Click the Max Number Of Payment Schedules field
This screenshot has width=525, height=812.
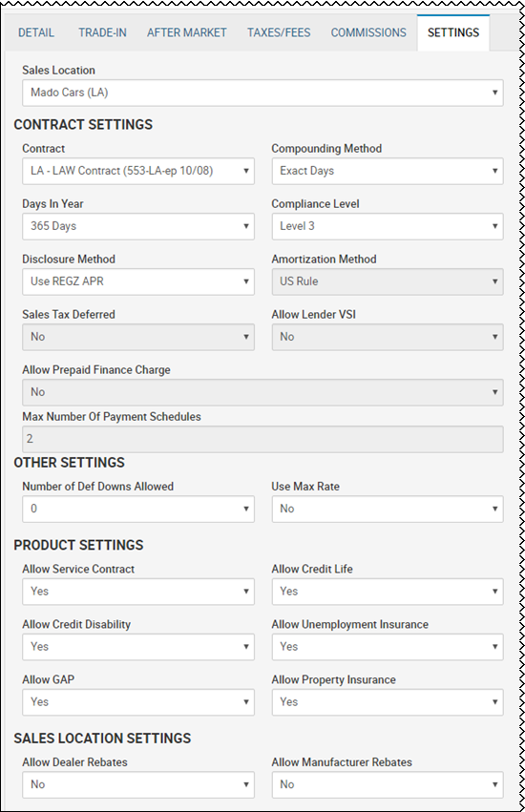(x=262, y=439)
